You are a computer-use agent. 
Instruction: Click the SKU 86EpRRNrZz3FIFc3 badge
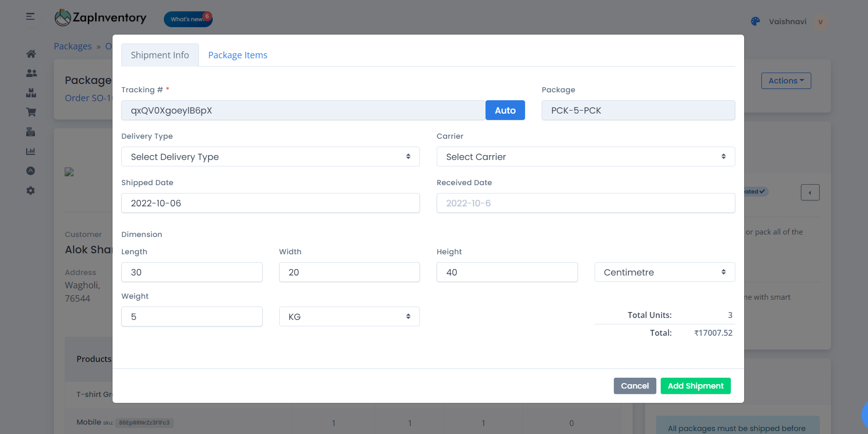144,423
